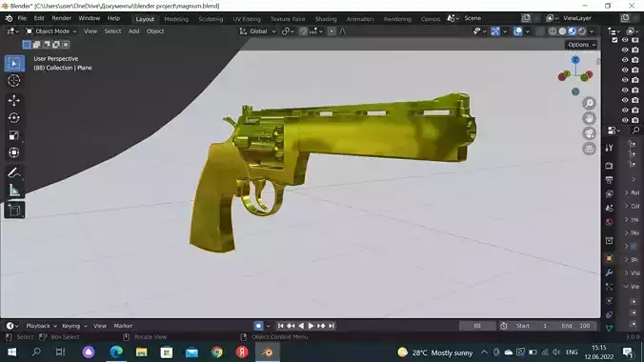Click the End frame field
Image resolution: width=644 pixels, height=362 pixels.
click(x=576, y=326)
